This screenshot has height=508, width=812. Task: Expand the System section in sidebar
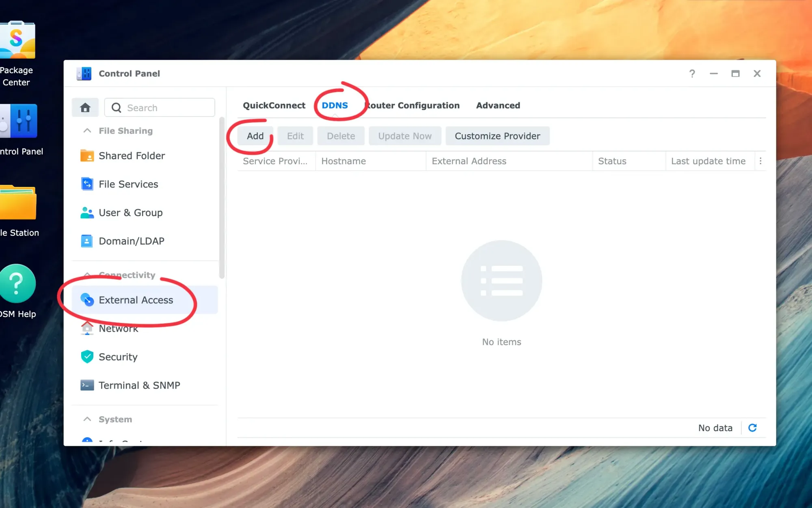click(x=86, y=419)
